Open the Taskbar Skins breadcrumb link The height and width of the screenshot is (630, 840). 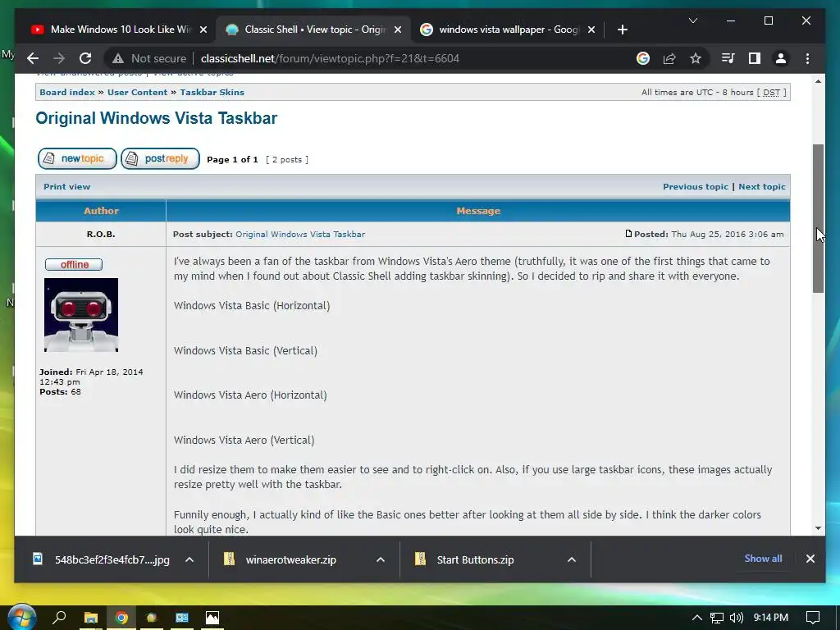pyautogui.click(x=212, y=92)
